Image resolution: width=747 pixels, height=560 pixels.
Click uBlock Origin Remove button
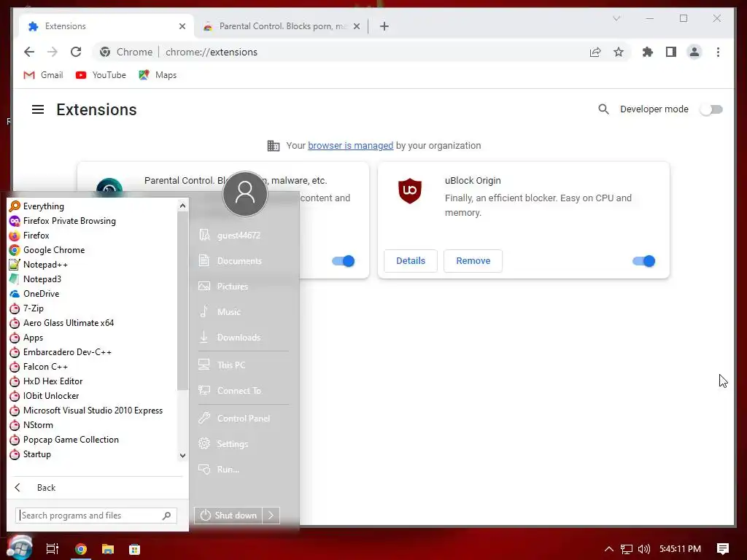pyautogui.click(x=473, y=261)
